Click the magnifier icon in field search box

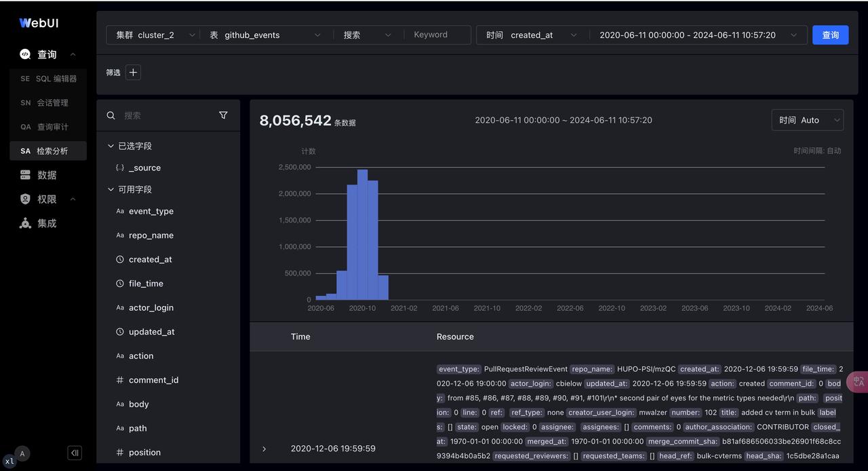tap(111, 115)
